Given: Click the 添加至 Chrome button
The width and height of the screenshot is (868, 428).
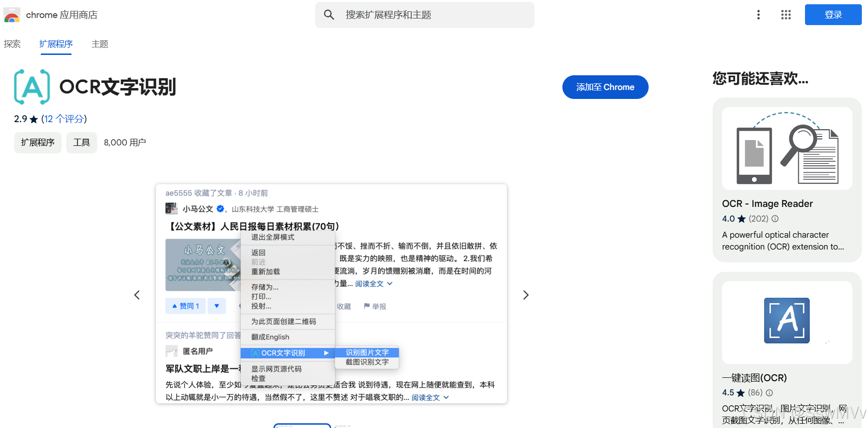Looking at the screenshot, I should point(605,87).
